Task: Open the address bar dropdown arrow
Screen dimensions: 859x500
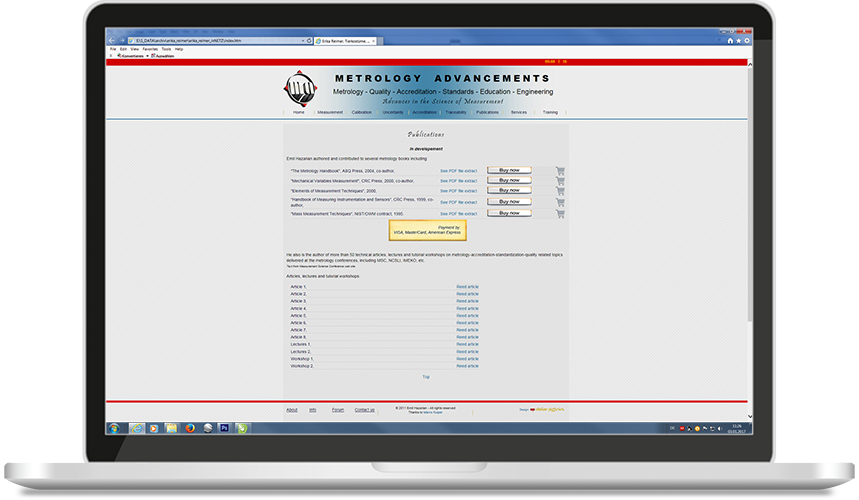Action: pyautogui.click(x=302, y=41)
